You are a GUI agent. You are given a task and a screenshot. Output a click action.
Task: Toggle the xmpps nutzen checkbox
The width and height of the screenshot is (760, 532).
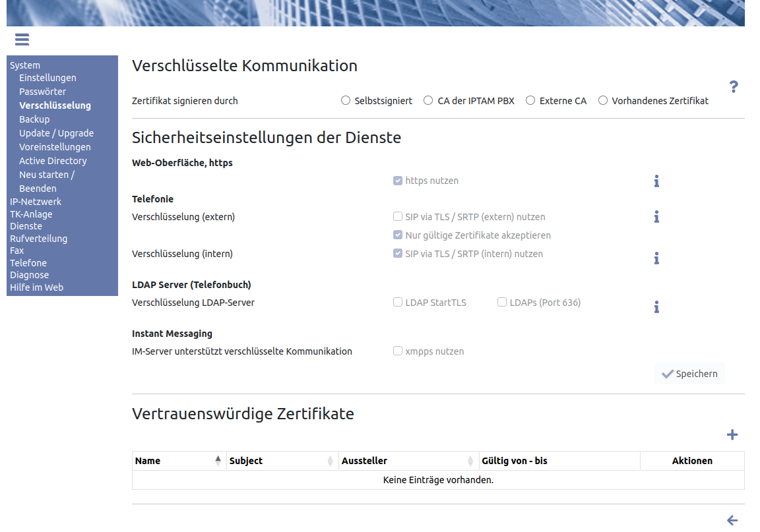tap(398, 351)
